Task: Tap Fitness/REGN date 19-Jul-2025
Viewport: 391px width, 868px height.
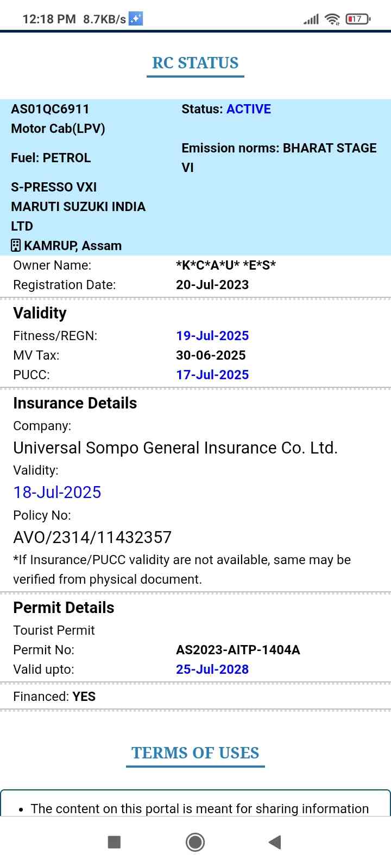Action: pos(212,336)
